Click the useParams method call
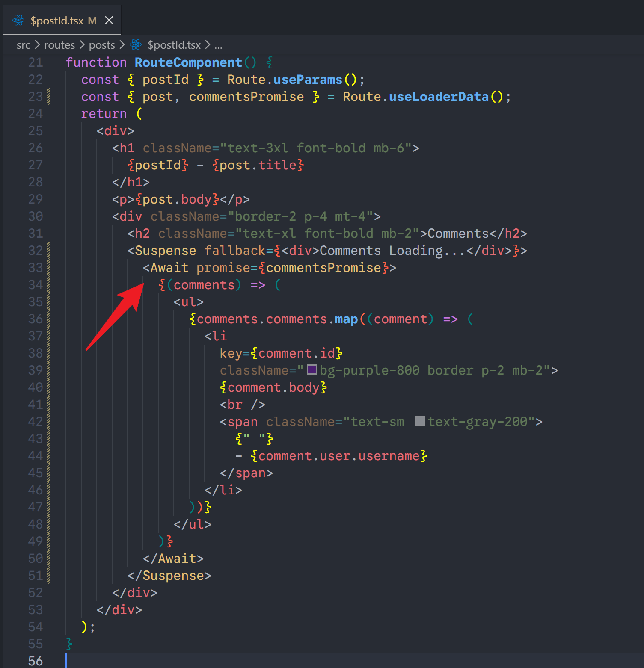 307,80
